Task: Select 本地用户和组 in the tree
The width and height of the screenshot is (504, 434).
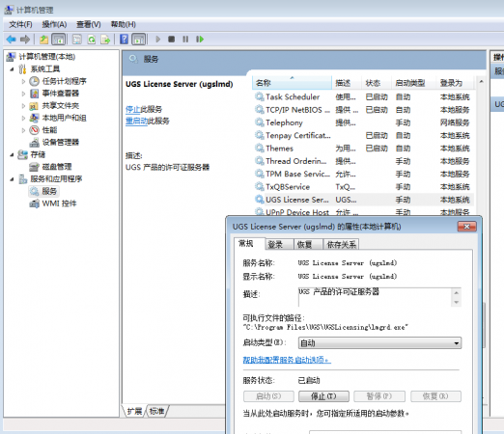Action: click(64, 118)
